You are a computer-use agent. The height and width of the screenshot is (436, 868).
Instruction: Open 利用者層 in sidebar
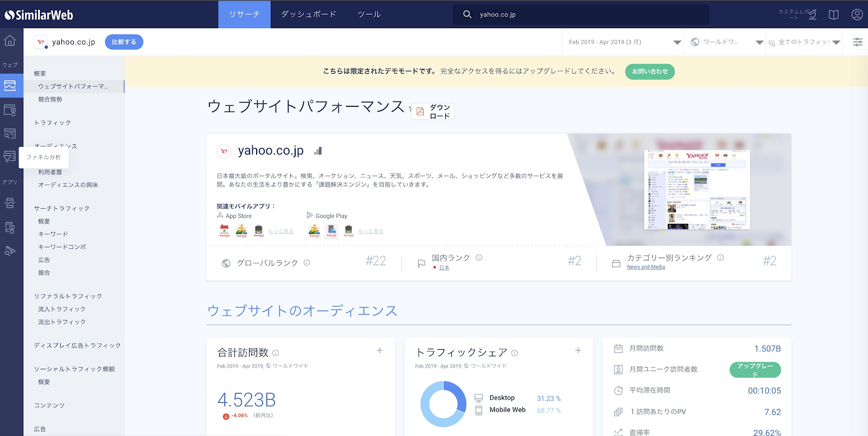50,172
